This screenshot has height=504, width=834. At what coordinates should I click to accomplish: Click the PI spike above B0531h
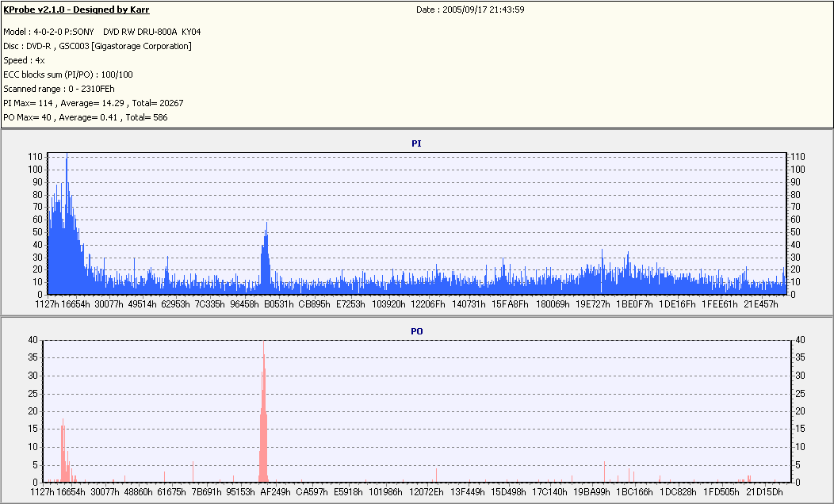coord(266,258)
